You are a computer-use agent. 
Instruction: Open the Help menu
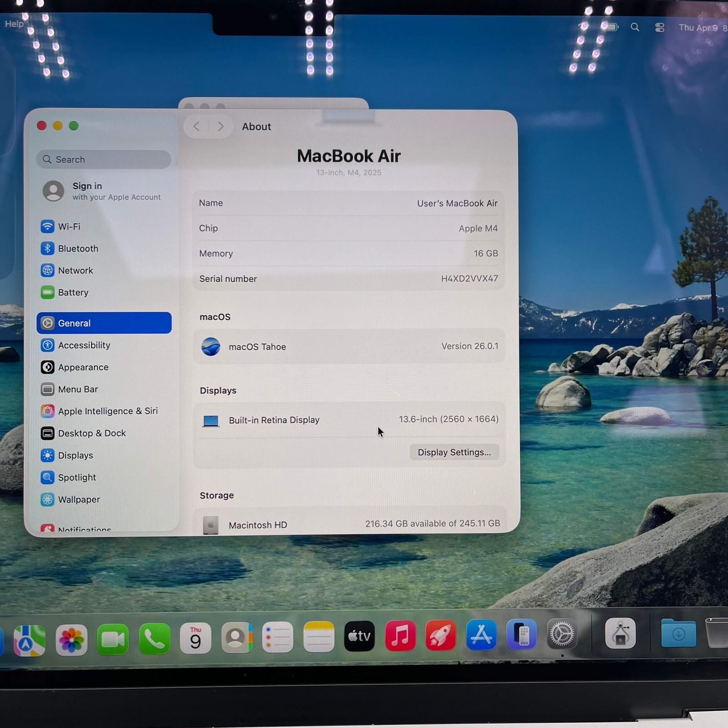14,24
